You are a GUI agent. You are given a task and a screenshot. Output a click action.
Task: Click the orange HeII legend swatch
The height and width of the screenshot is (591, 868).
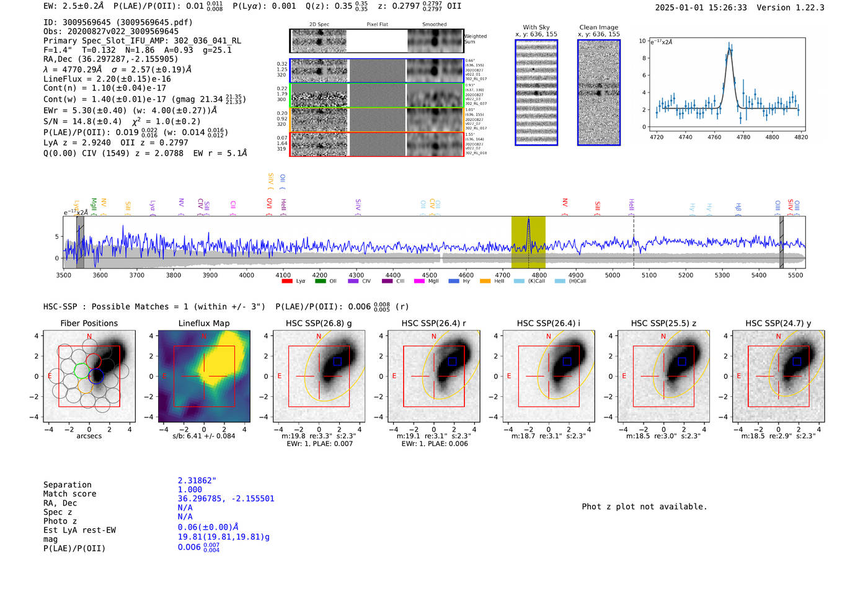point(485,281)
